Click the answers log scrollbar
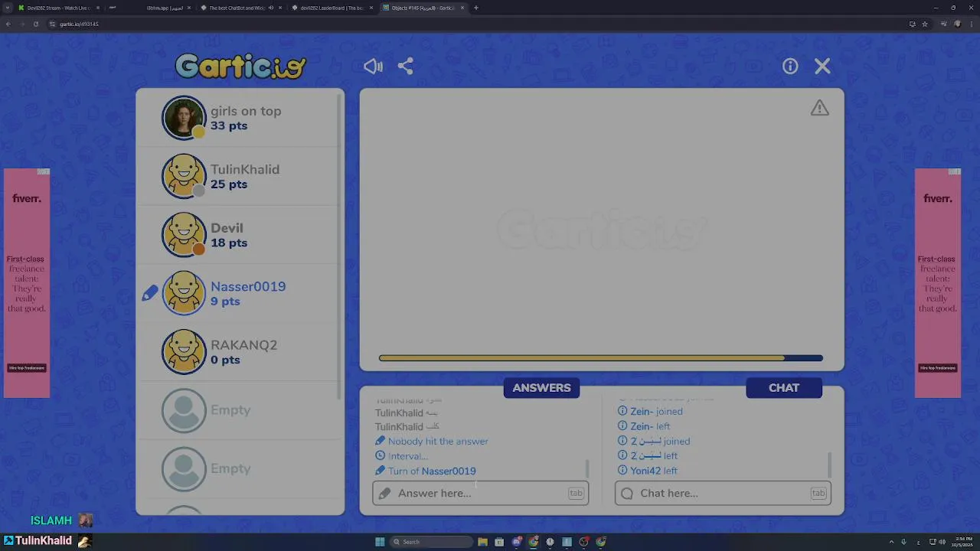 587,467
